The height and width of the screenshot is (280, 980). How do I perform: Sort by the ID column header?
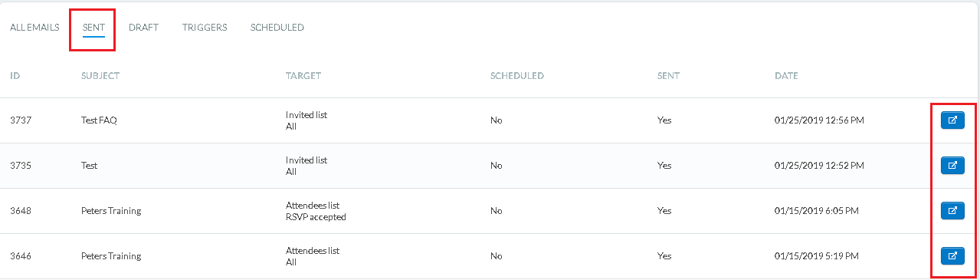[15, 76]
